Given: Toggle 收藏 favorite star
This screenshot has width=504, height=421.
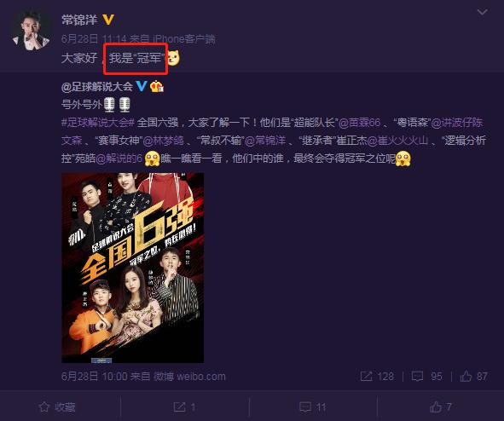Looking at the screenshot, I should (57, 407).
